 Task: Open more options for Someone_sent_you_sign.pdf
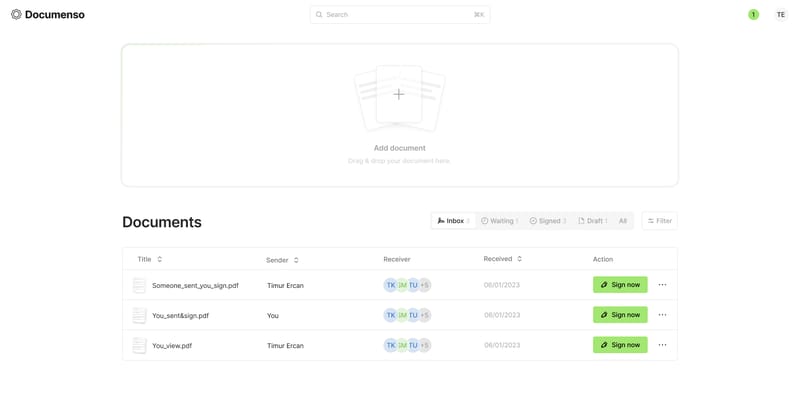pos(662,285)
